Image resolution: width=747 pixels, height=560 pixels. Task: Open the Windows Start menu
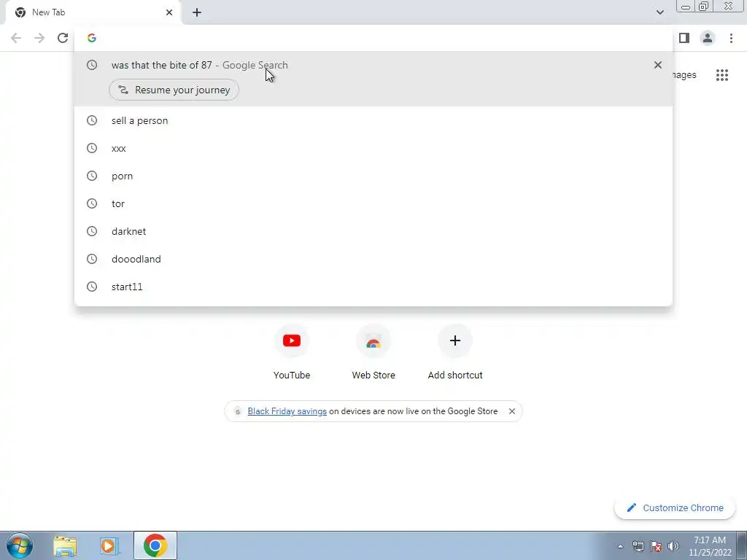[x=20, y=545]
